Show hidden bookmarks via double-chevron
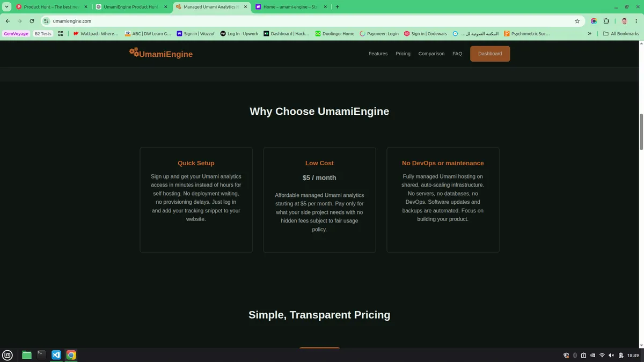This screenshot has width=644, height=362. pyautogui.click(x=590, y=33)
